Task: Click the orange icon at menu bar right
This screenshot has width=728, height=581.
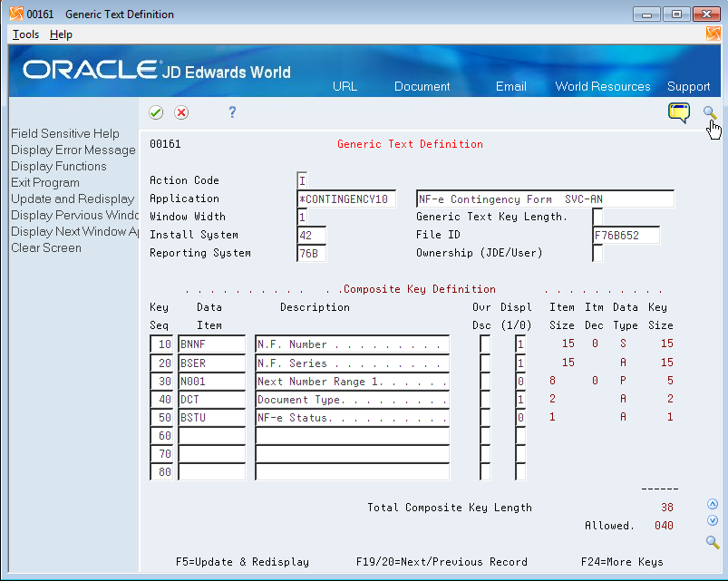Action: tap(713, 34)
